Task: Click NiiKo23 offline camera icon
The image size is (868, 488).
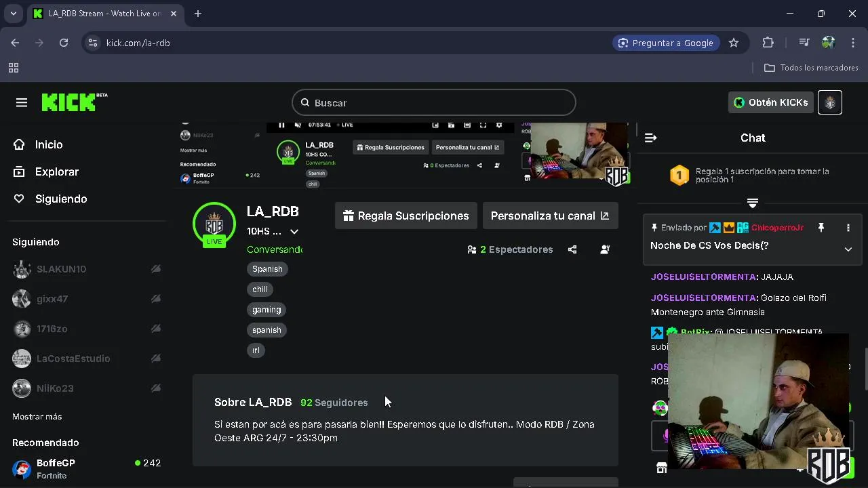Action: click(x=156, y=388)
